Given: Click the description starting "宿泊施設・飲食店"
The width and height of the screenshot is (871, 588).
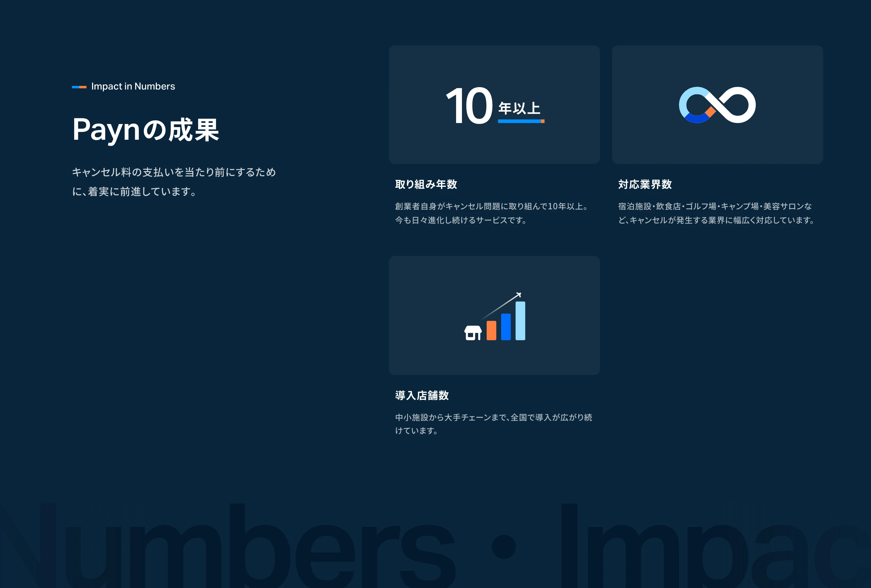Looking at the screenshot, I should pyautogui.click(x=716, y=213).
